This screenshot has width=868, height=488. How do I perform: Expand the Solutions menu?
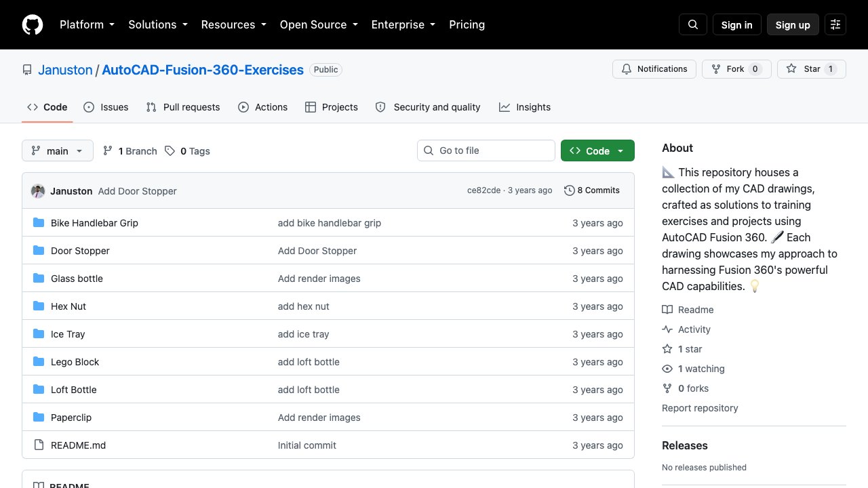158,24
